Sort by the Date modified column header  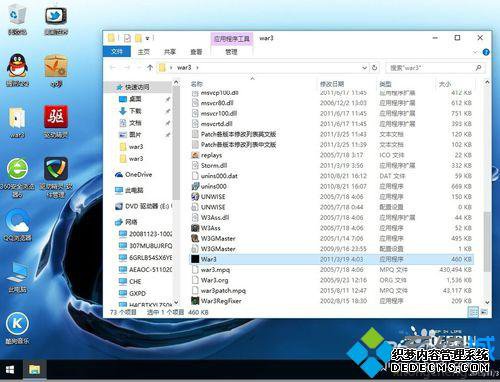[346, 84]
